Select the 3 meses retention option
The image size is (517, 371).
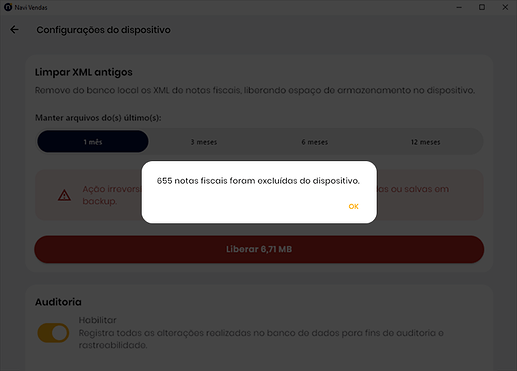coord(204,142)
